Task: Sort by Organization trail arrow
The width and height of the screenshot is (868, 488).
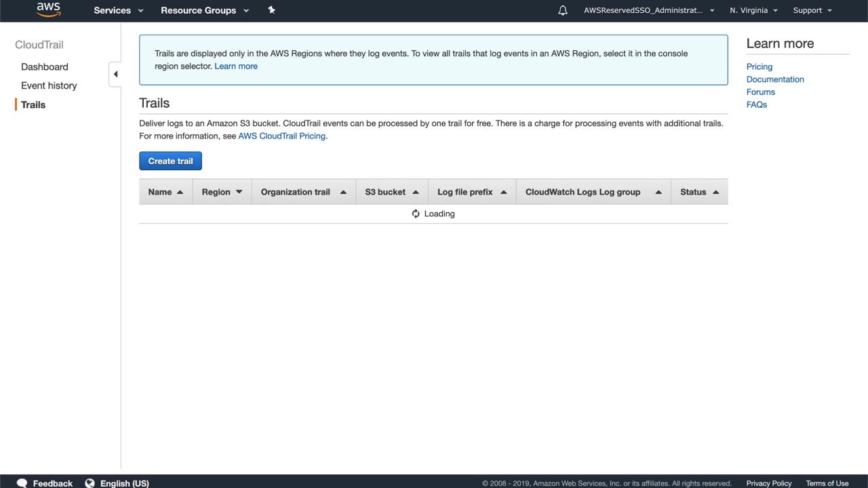Action: pos(343,192)
